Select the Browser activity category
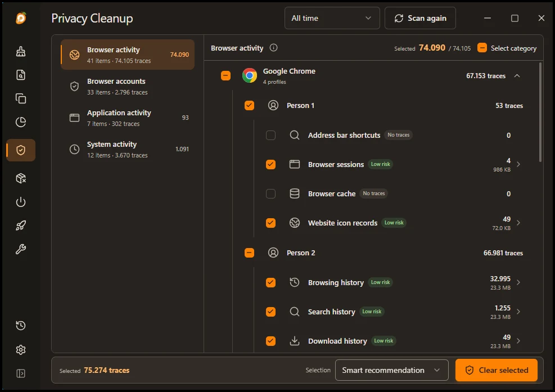This screenshot has width=555, height=392. [128, 55]
